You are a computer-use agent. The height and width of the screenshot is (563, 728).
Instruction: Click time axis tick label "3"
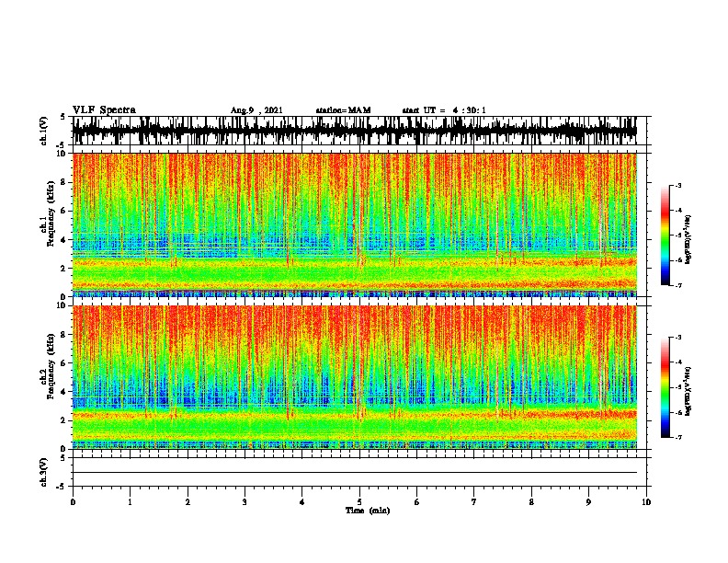(x=245, y=502)
